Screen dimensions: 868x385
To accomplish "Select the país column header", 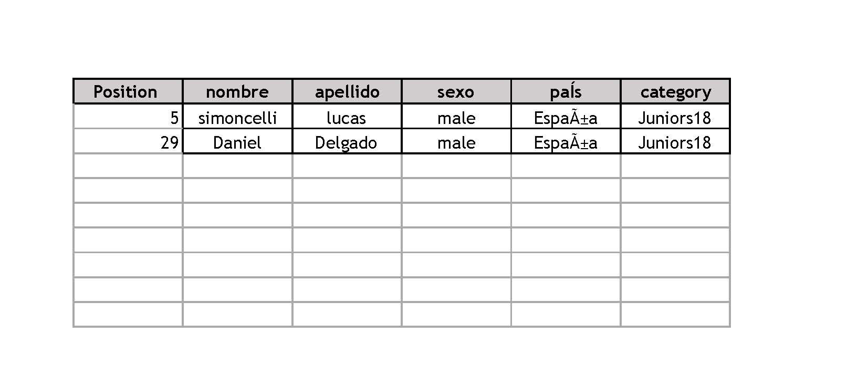I will [566, 91].
